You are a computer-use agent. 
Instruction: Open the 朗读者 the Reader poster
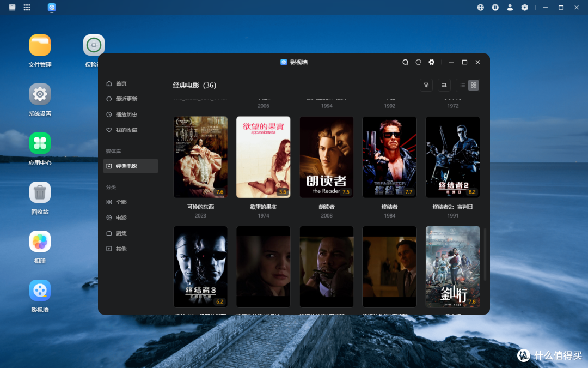327,157
